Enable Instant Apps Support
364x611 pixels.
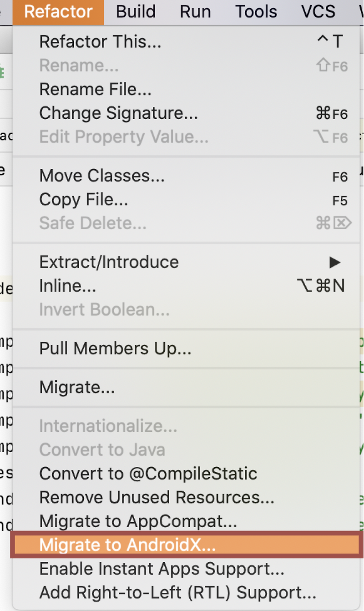[x=162, y=568]
